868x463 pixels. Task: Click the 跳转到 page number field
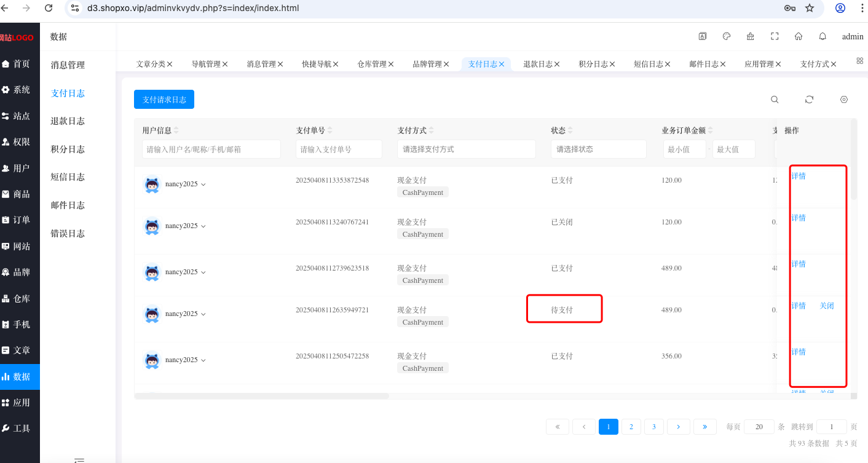coord(832,427)
